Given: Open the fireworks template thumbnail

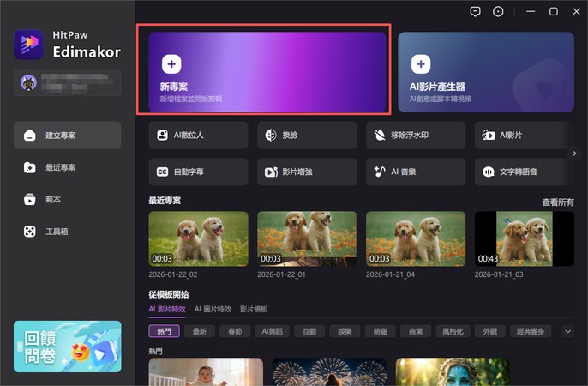Looking at the screenshot, I should pyautogui.click(x=329, y=371).
